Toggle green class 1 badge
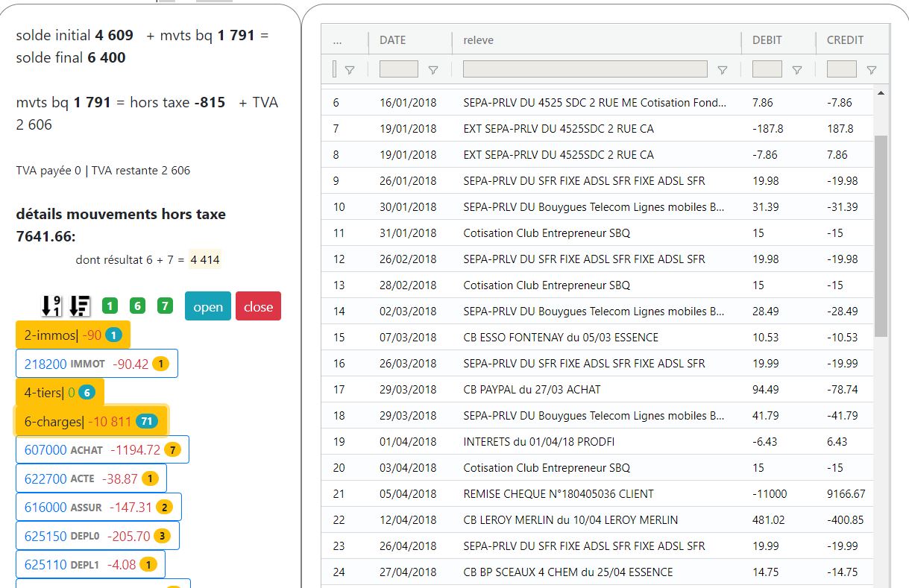 (x=110, y=306)
